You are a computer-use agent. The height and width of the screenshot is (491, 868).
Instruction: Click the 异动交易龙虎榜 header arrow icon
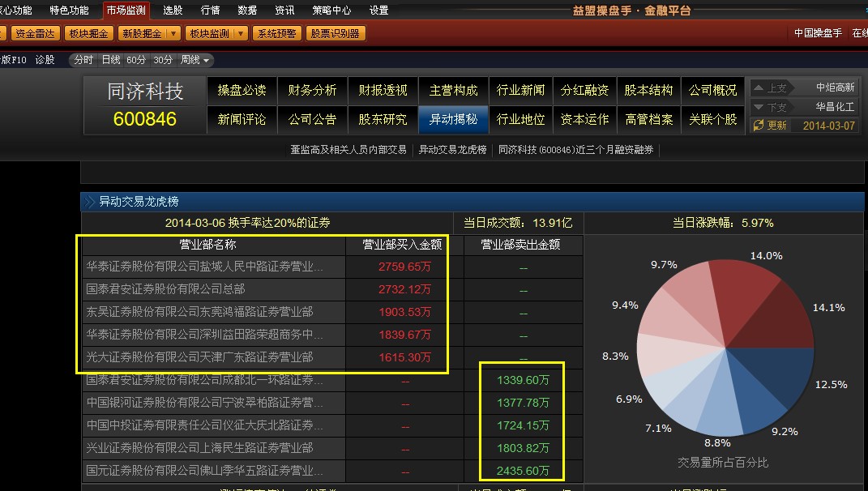coord(89,202)
